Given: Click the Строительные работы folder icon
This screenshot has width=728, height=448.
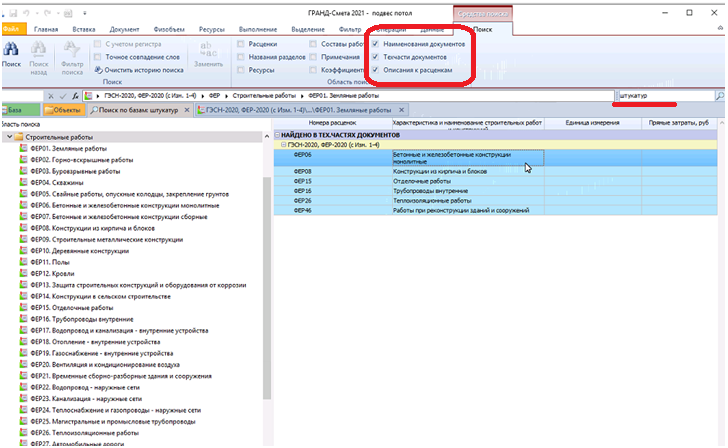Looking at the screenshot, I should [x=19, y=137].
